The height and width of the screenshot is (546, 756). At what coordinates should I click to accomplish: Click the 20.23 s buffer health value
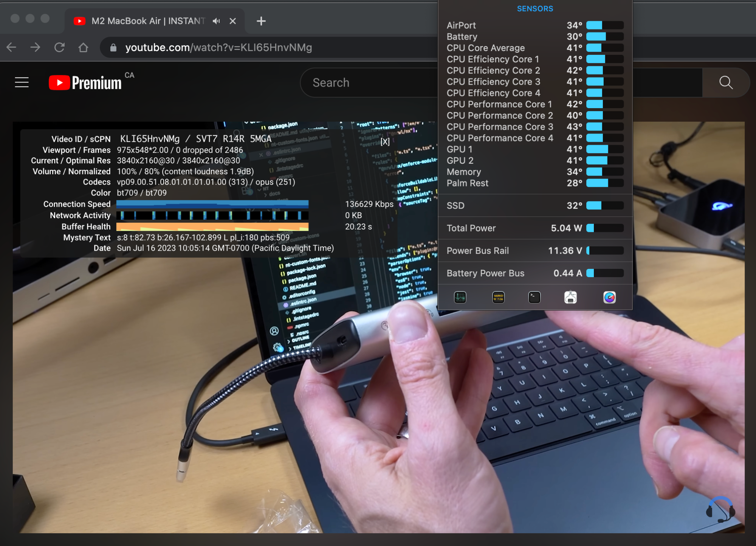(x=358, y=227)
